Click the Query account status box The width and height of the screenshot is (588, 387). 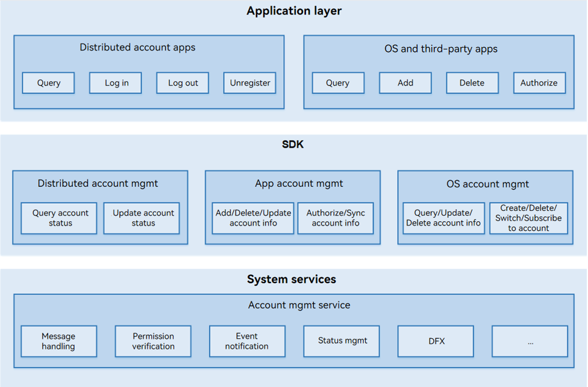pos(59,218)
